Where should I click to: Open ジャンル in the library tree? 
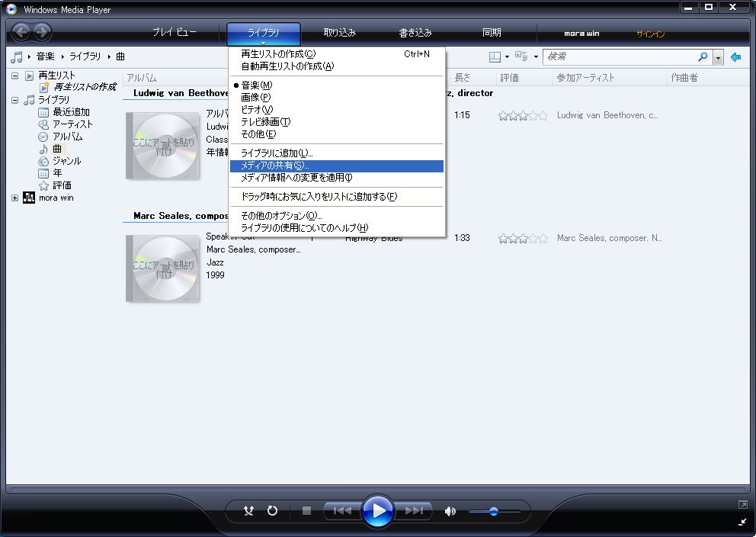coord(66,161)
